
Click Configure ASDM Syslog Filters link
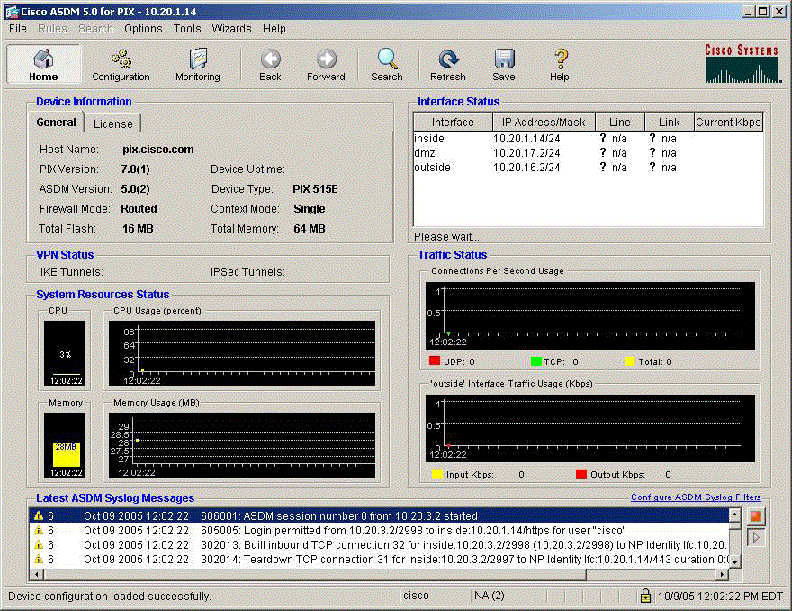tap(695, 497)
